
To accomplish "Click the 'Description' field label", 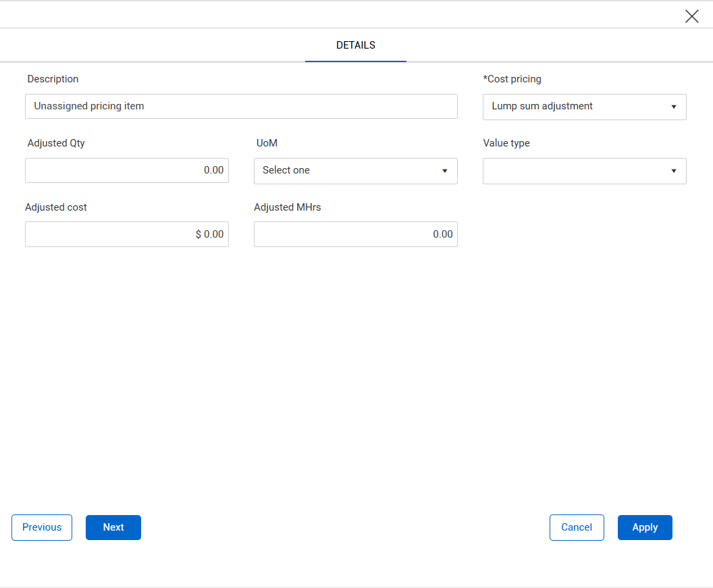I will [53, 79].
